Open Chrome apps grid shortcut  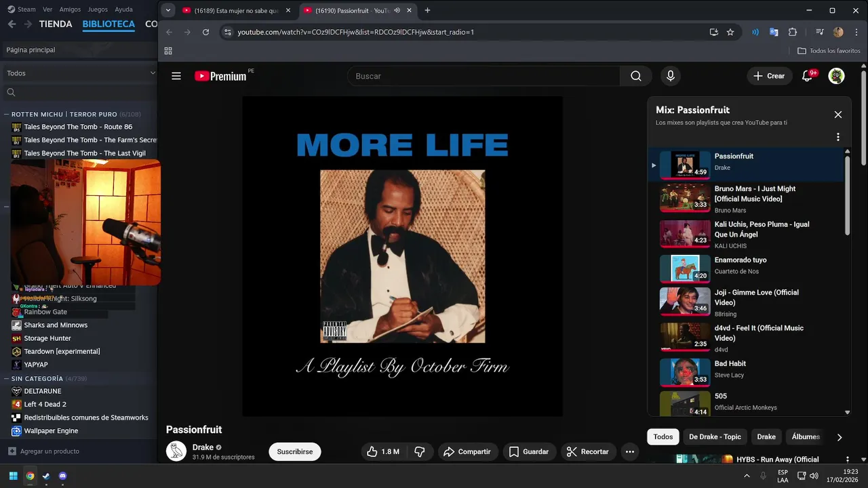point(168,51)
